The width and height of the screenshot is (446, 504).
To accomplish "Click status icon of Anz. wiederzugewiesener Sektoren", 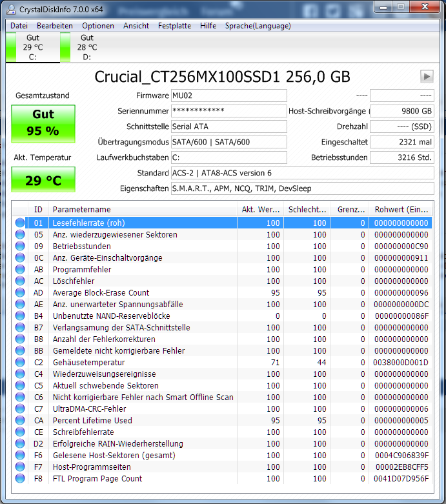I will [20, 234].
